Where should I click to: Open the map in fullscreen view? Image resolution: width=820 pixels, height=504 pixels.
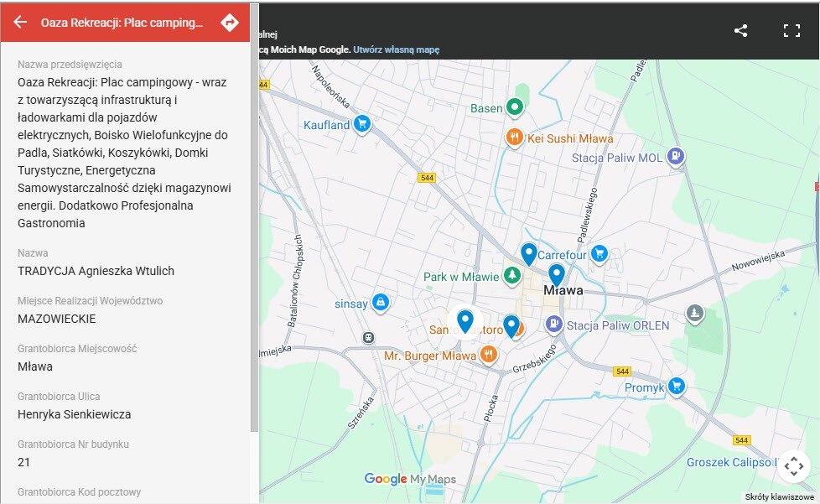(x=791, y=31)
